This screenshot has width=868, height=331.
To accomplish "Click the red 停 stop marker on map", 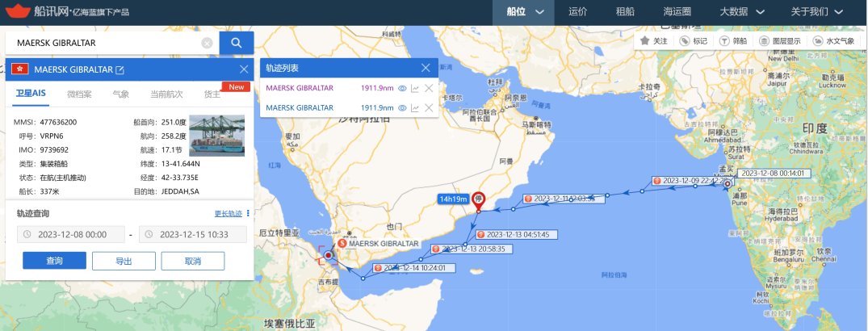I will point(478,200).
